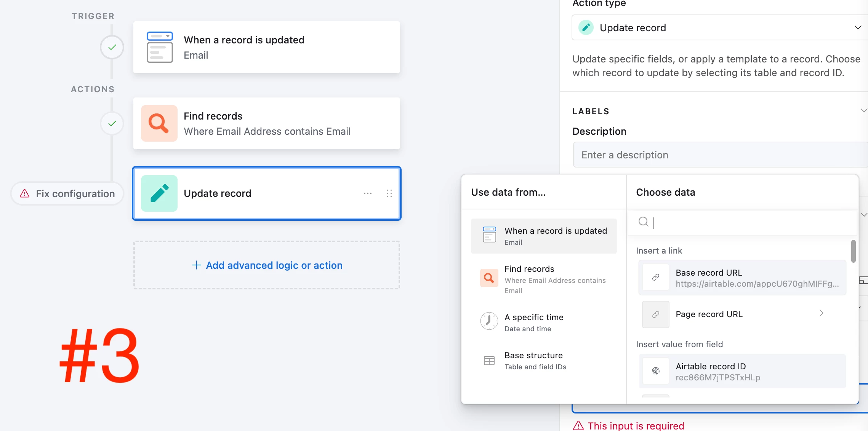Expand Page record URL chevron
The width and height of the screenshot is (868, 431).
(821, 313)
